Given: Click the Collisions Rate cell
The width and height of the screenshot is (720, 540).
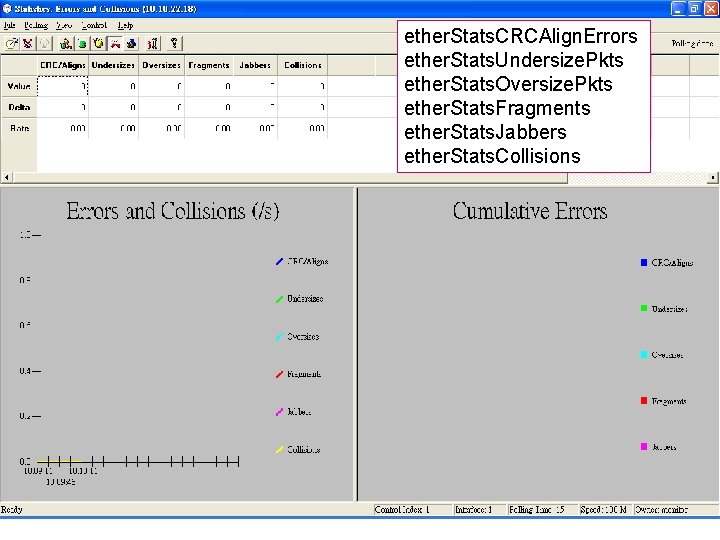Looking at the screenshot, I should point(303,128).
